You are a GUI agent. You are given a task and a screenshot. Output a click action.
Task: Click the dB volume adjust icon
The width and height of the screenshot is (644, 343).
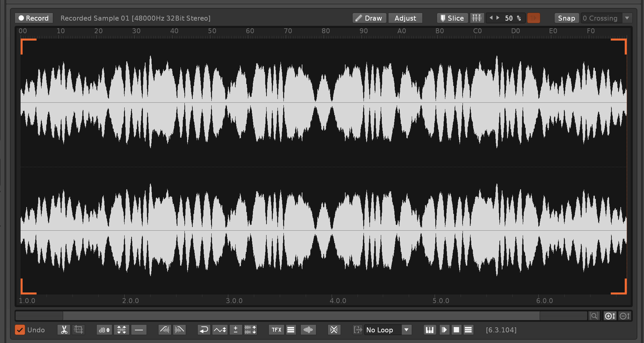pos(104,330)
